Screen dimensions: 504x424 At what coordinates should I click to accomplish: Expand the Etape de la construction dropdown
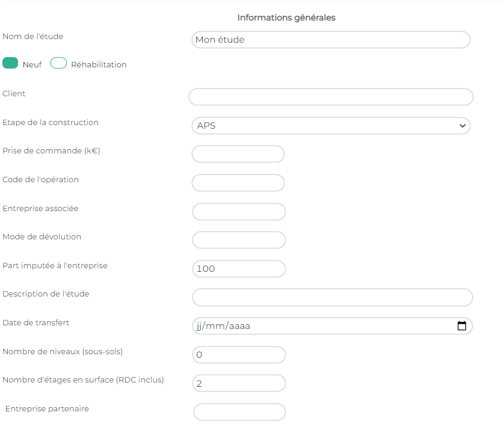click(x=331, y=126)
